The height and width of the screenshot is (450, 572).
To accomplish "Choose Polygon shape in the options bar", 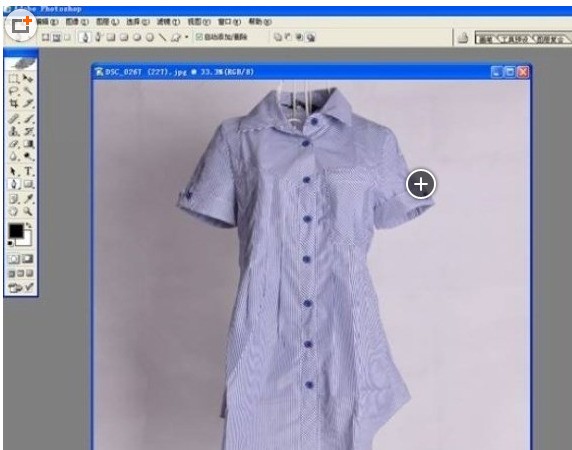I will pos(150,37).
